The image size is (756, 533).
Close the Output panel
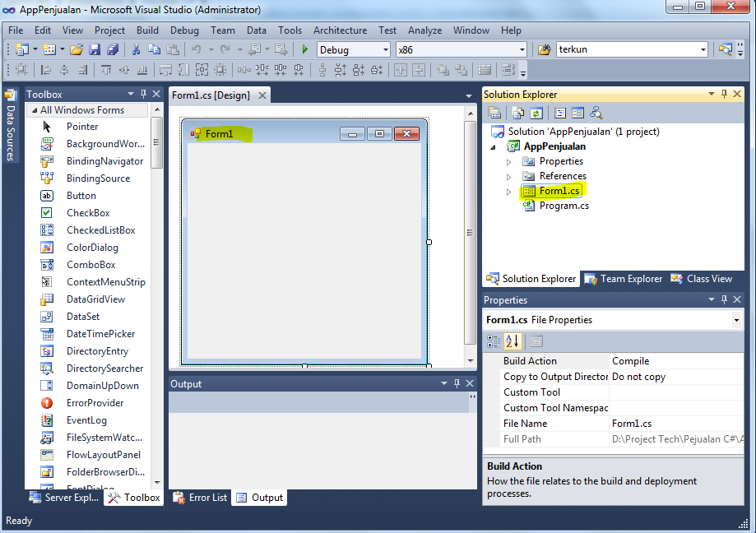click(470, 383)
